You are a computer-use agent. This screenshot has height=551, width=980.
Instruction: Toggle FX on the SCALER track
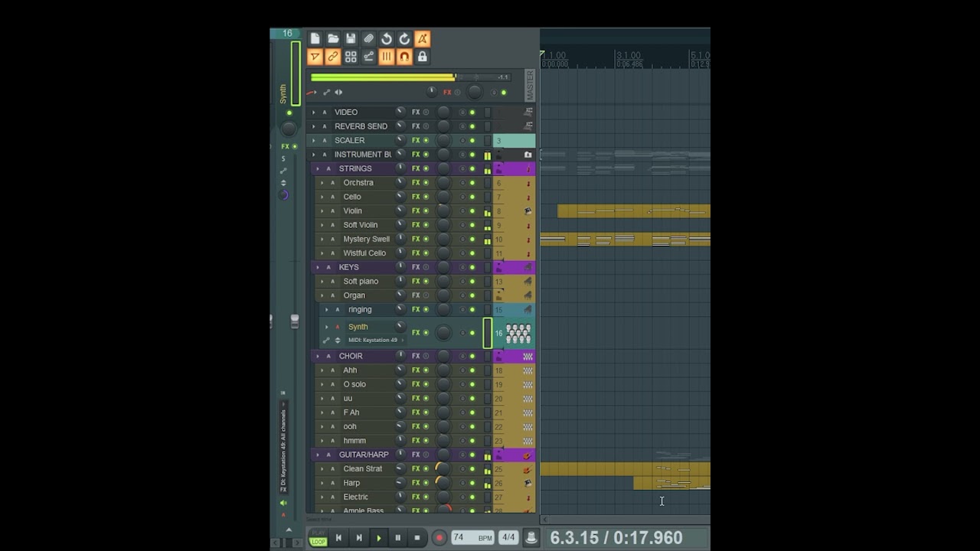tap(420, 141)
